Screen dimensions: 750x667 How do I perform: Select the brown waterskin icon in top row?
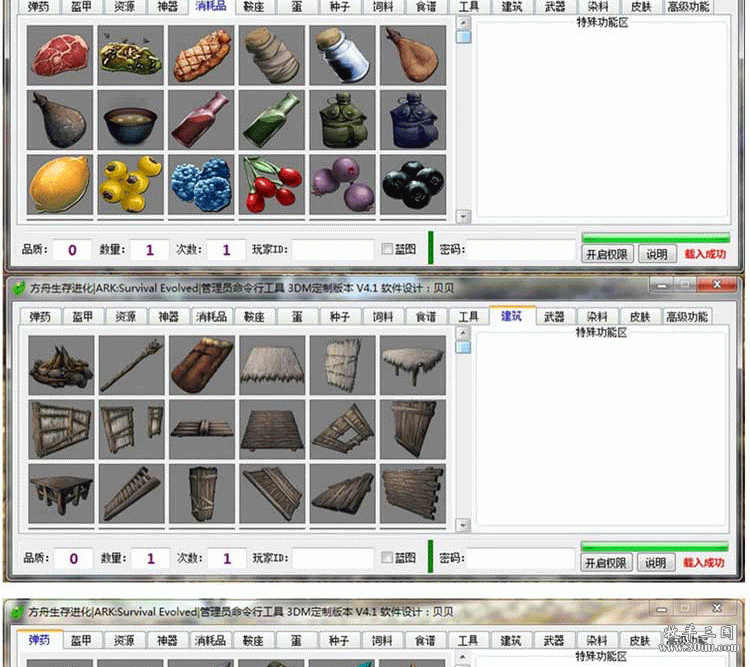coord(413,56)
